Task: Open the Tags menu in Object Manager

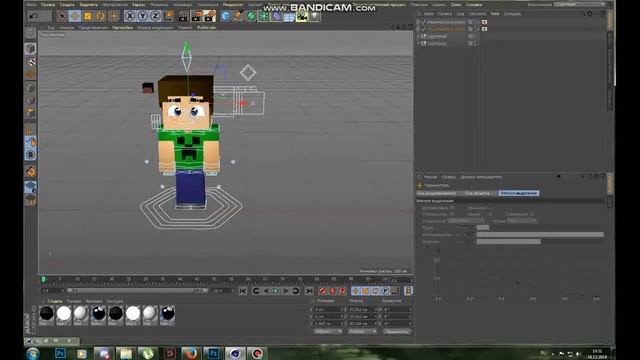Action: point(495,13)
